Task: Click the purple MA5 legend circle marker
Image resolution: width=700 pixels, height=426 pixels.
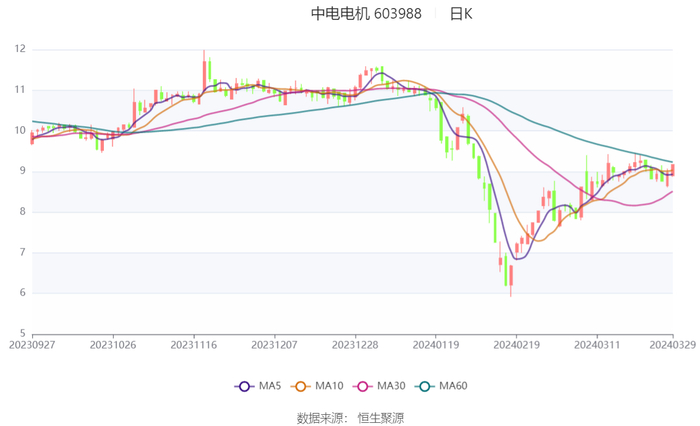Action: pyautogui.click(x=244, y=386)
